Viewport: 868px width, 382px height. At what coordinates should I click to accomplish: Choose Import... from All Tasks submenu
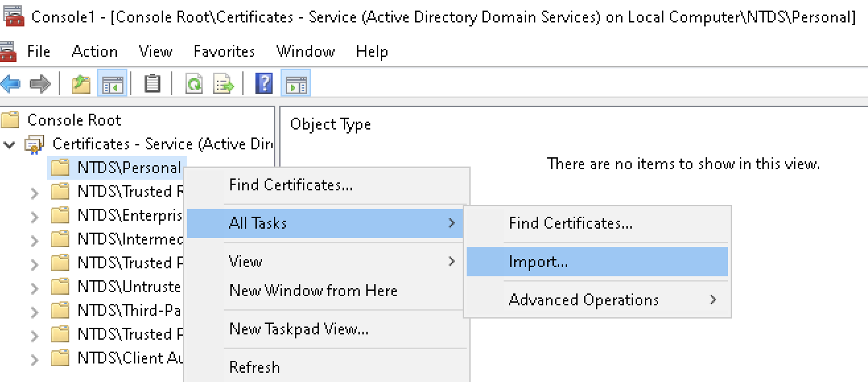[x=538, y=262]
